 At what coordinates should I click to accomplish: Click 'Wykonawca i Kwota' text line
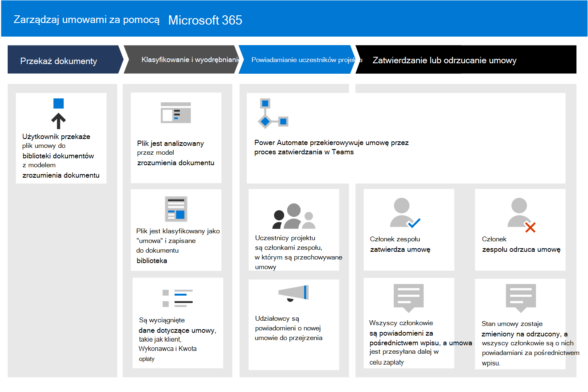pyautogui.click(x=168, y=348)
